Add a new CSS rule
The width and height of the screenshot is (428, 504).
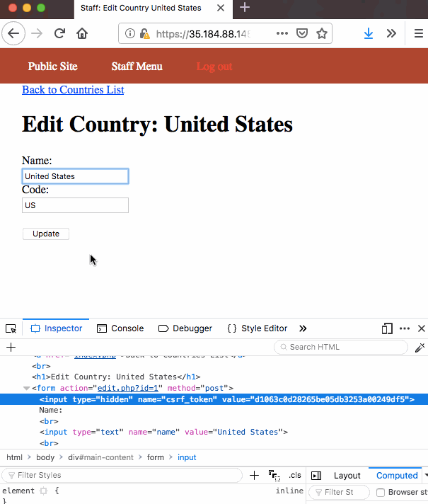[254, 476]
